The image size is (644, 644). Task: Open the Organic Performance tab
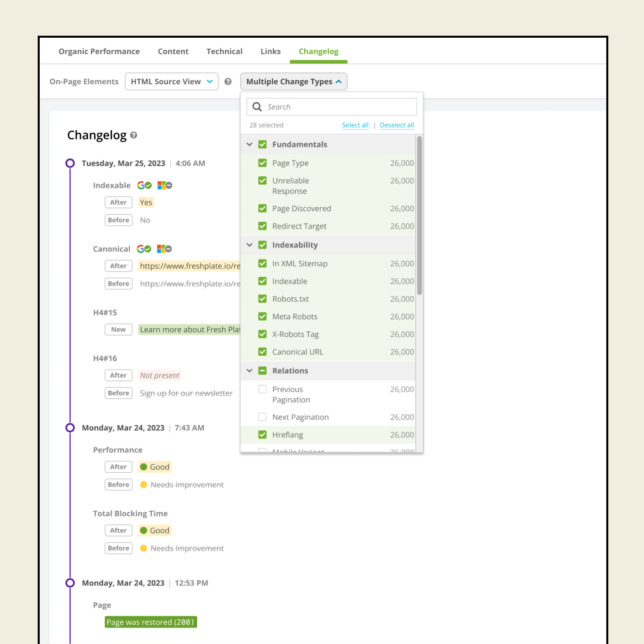point(99,51)
